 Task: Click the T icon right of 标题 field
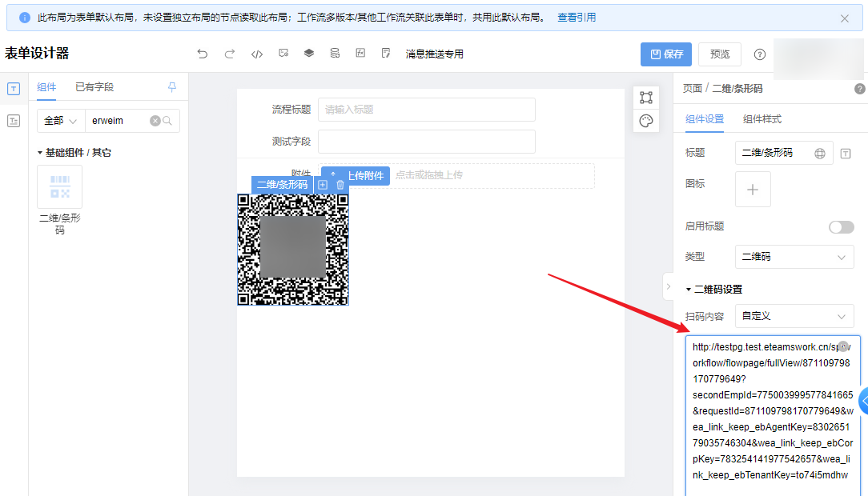[x=846, y=154]
